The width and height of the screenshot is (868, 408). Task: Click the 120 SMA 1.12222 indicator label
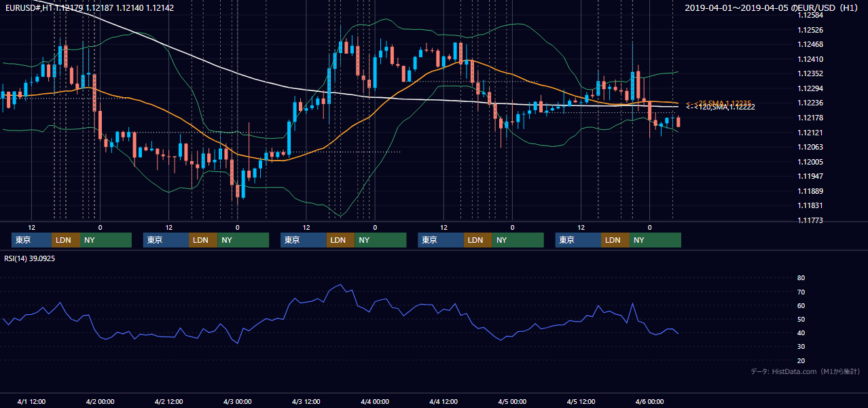(x=721, y=107)
